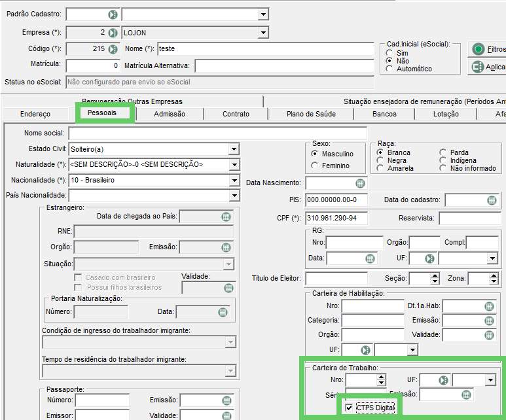506x420 pixels.
Task: Switch to the Contrato tab
Action: (x=236, y=114)
